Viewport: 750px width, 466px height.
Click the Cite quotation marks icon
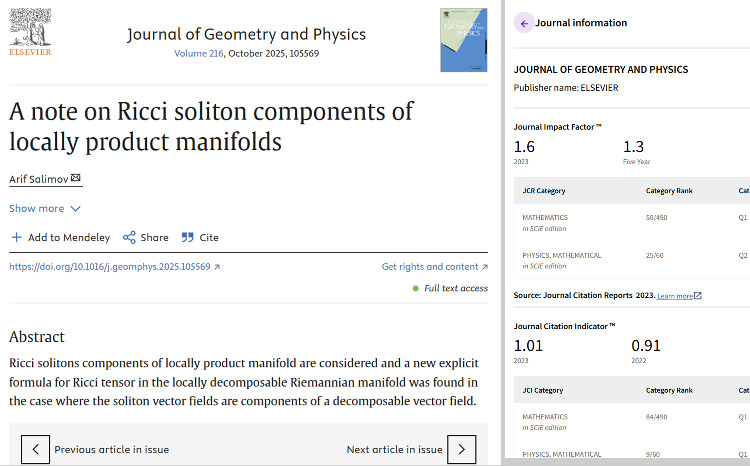click(x=187, y=237)
